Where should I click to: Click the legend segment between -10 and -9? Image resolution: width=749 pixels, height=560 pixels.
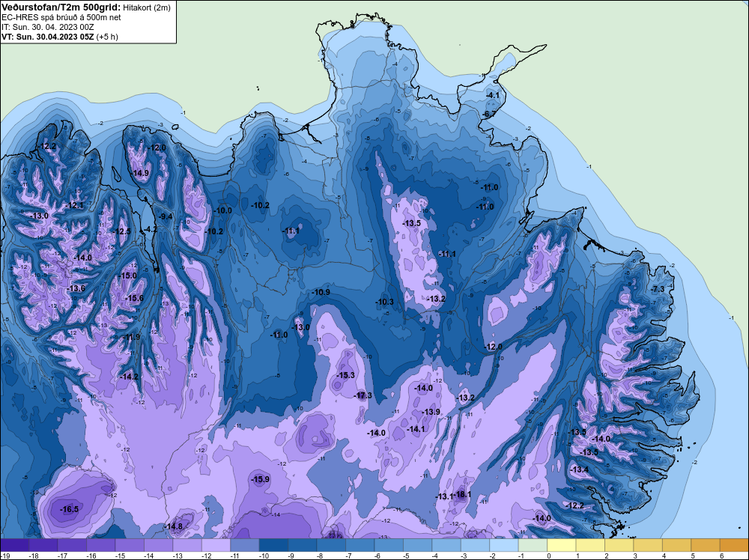(273, 545)
